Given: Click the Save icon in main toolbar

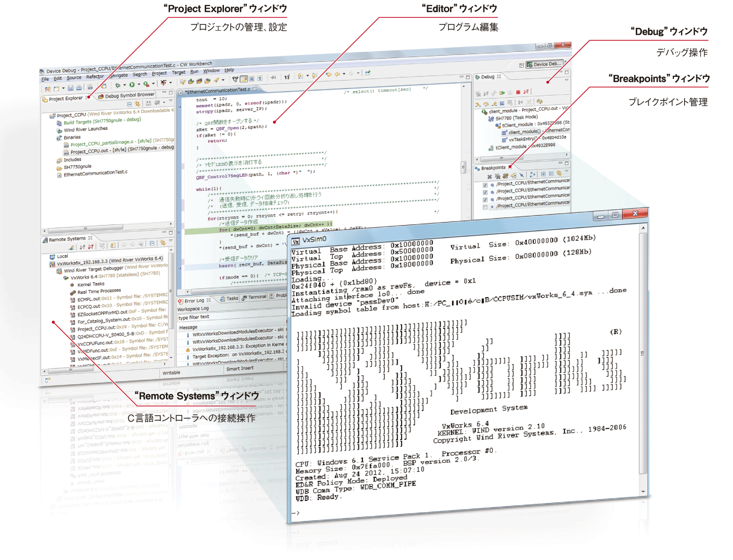Looking at the screenshot, I should [71, 88].
